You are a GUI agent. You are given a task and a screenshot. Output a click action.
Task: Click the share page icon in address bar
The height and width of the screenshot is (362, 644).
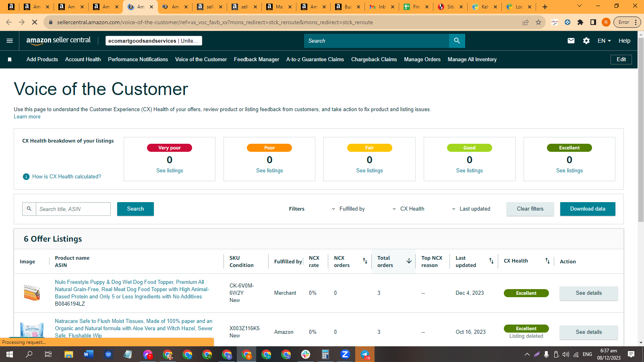(526, 22)
